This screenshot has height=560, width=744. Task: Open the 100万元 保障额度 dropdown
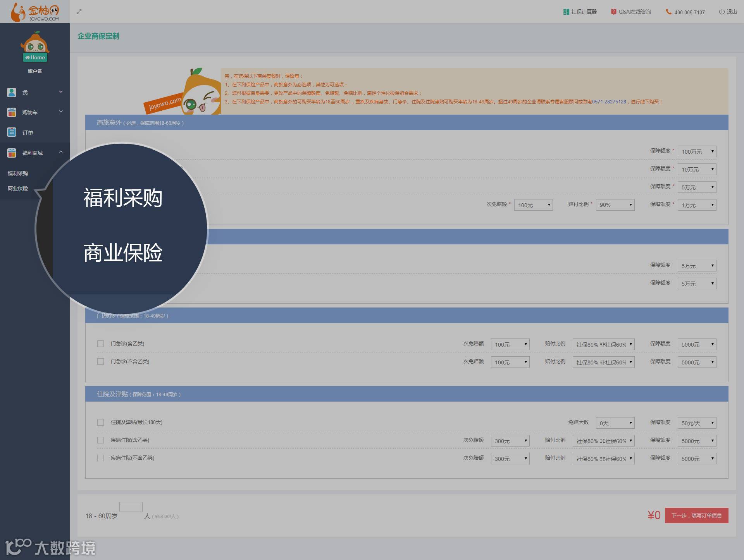tap(697, 151)
